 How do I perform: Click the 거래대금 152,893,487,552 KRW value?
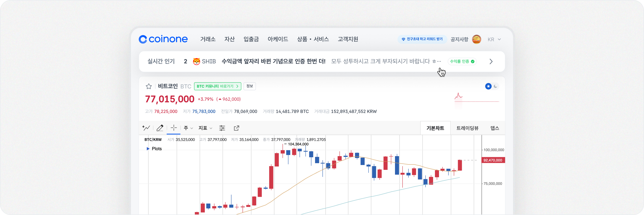coord(354,112)
